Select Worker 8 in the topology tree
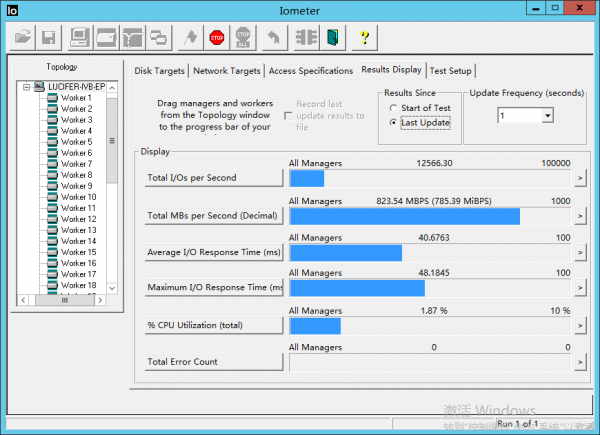600x435 pixels. pos(77,175)
